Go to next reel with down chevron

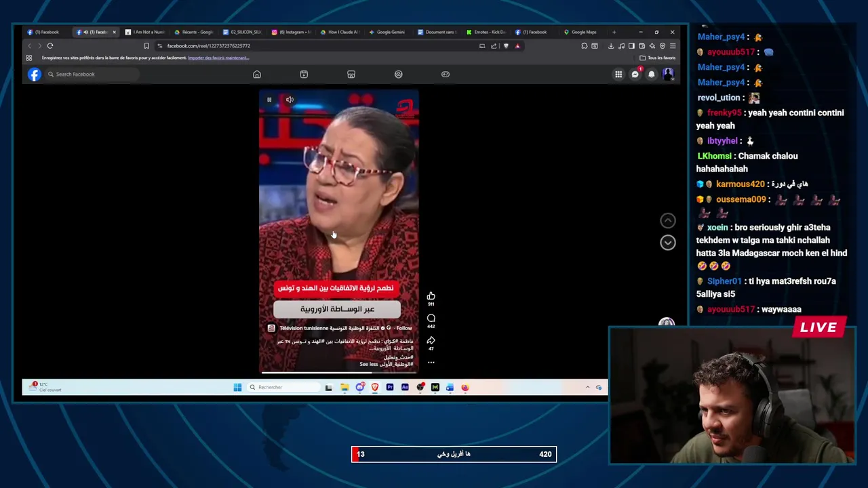tap(668, 243)
